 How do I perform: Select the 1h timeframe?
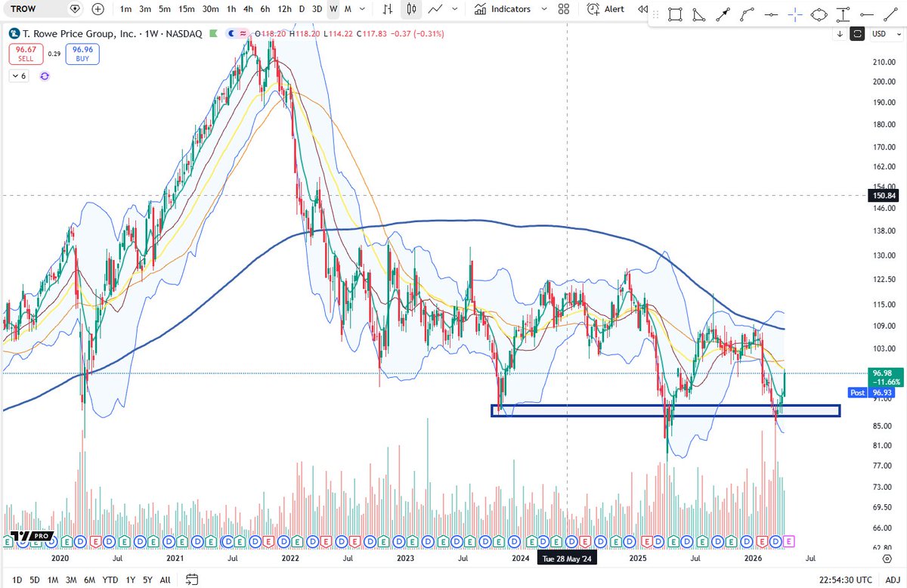pyautogui.click(x=231, y=9)
